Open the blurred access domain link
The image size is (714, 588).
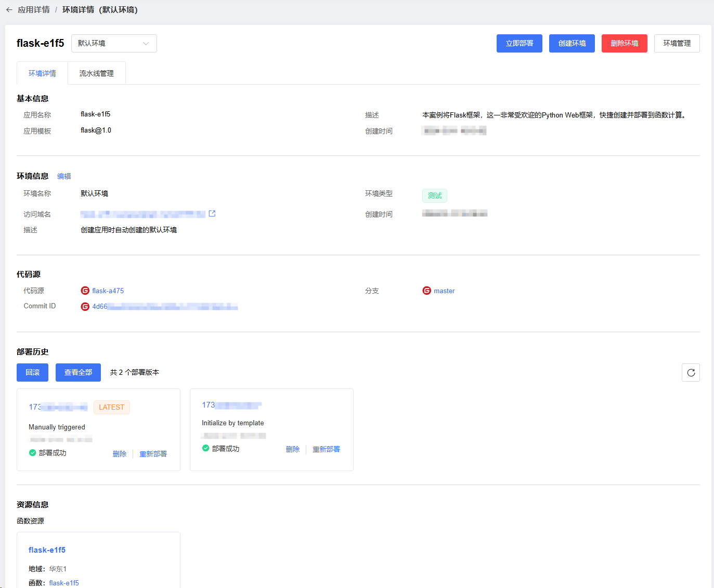(143, 214)
